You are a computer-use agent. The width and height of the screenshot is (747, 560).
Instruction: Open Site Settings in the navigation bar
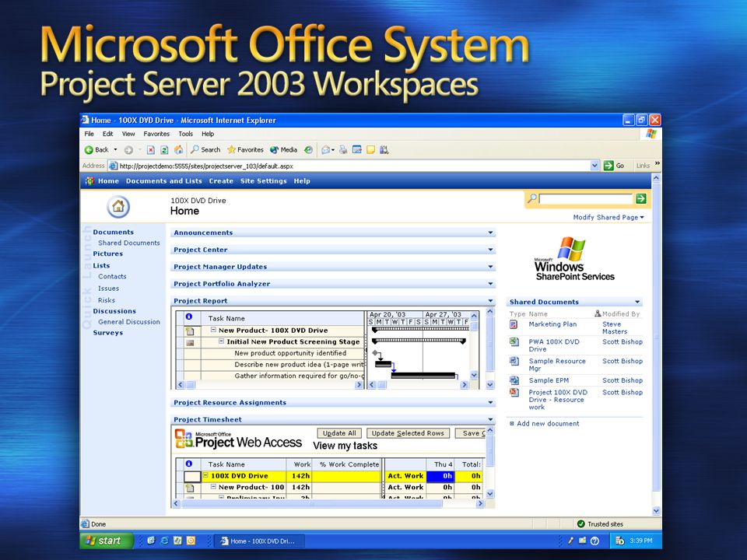coord(264,181)
